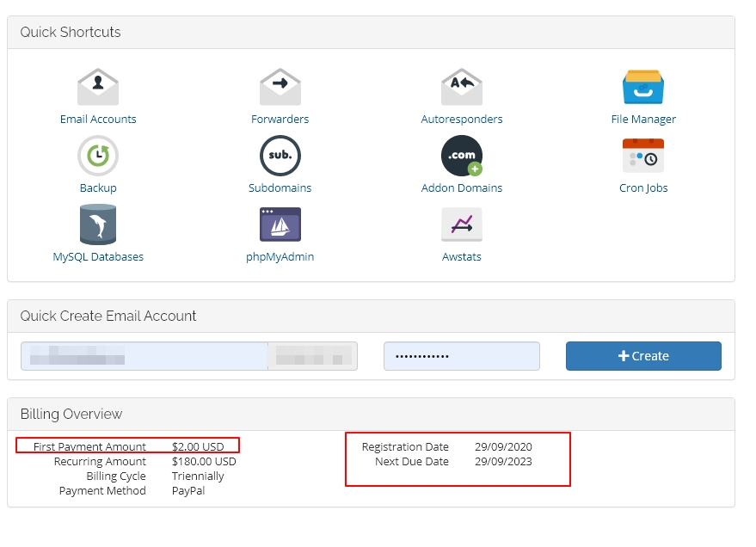Image resolution: width=756 pixels, height=547 pixels.
Task: Click the 'Addon Domains' text link
Action: pos(462,188)
